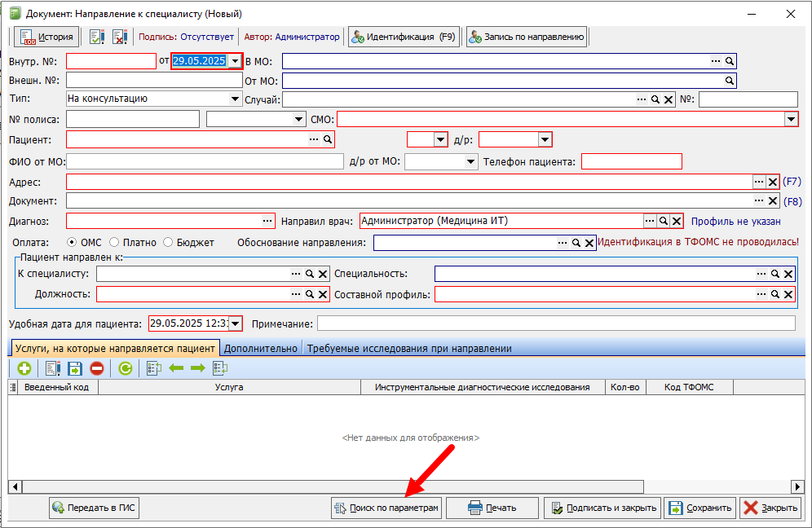Viewport: 812px width, 528px height.
Task: Click the Услуга column header
Action: coord(229,387)
